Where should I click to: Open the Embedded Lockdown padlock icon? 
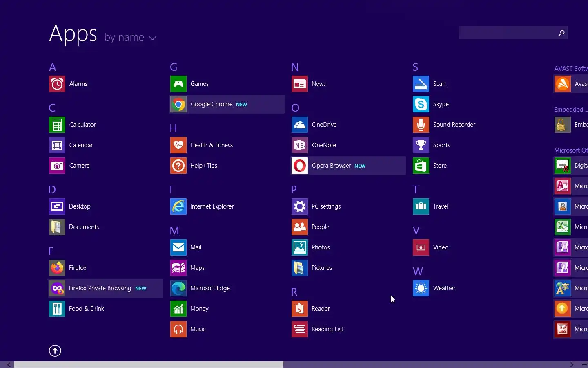[563, 125]
